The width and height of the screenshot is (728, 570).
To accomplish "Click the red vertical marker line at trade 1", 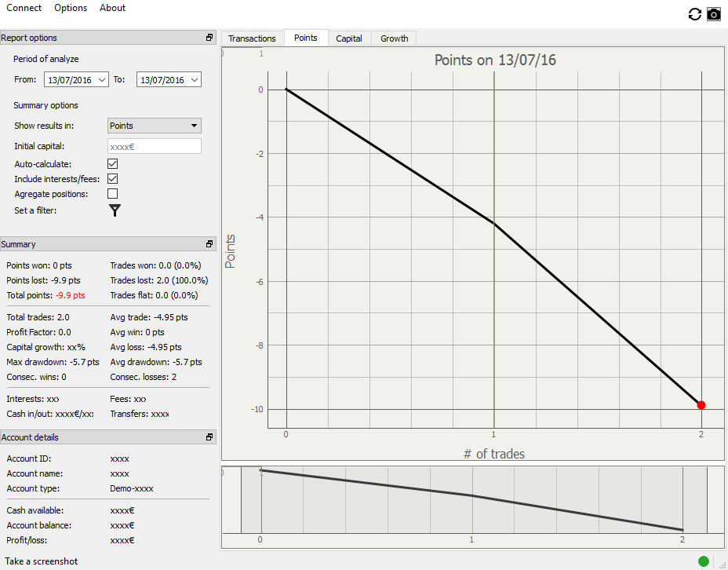I will tap(494, 250).
